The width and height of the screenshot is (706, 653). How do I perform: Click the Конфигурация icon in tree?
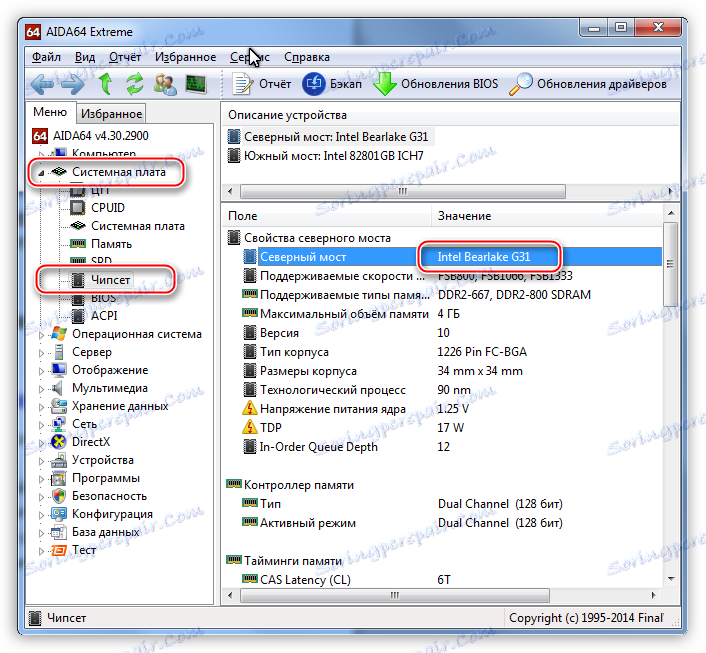(x=59, y=514)
